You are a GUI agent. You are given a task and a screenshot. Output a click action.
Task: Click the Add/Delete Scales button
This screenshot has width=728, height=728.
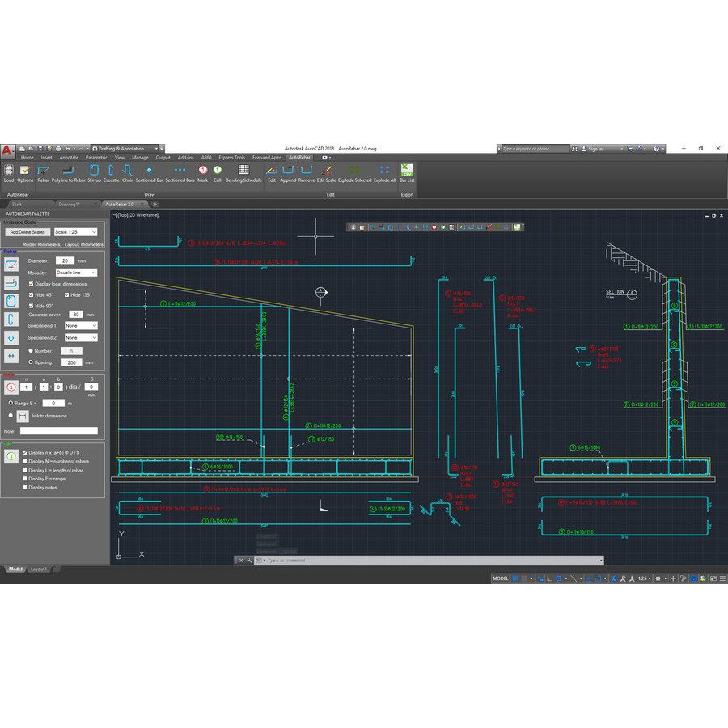coord(28,232)
